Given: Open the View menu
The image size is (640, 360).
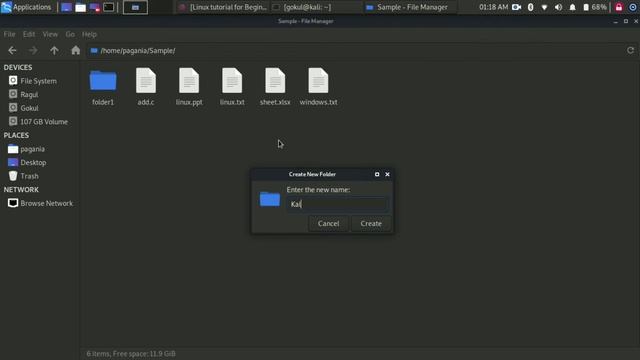Looking at the screenshot, I should pyautogui.click(x=50, y=34).
